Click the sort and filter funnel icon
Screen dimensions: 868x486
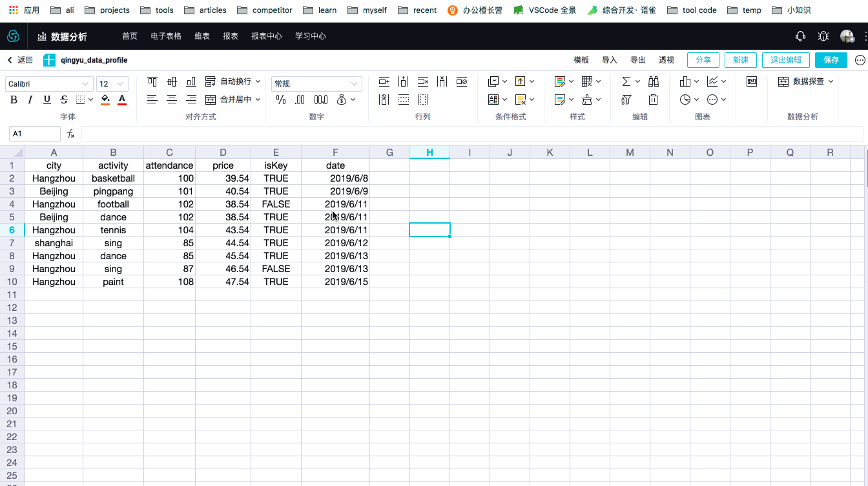(x=626, y=100)
